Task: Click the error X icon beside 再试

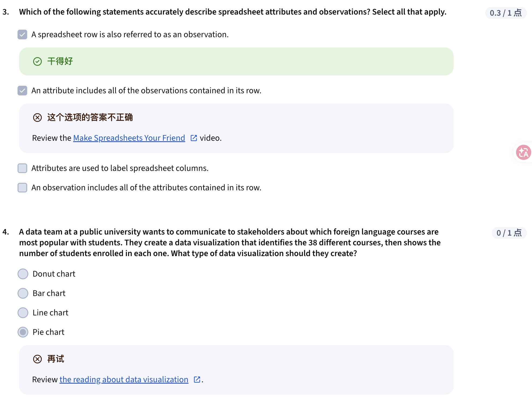Action: 37,359
